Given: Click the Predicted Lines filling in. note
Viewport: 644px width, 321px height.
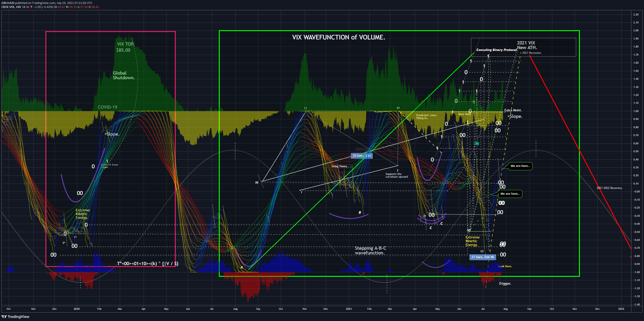Looking at the screenshot, I should 426,117.
